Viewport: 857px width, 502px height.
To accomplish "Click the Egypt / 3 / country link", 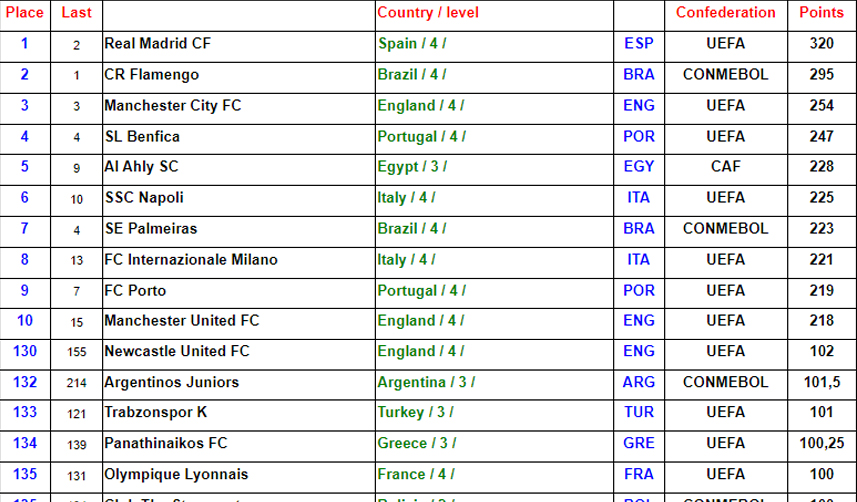I will pyautogui.click(x=412, y=167).
